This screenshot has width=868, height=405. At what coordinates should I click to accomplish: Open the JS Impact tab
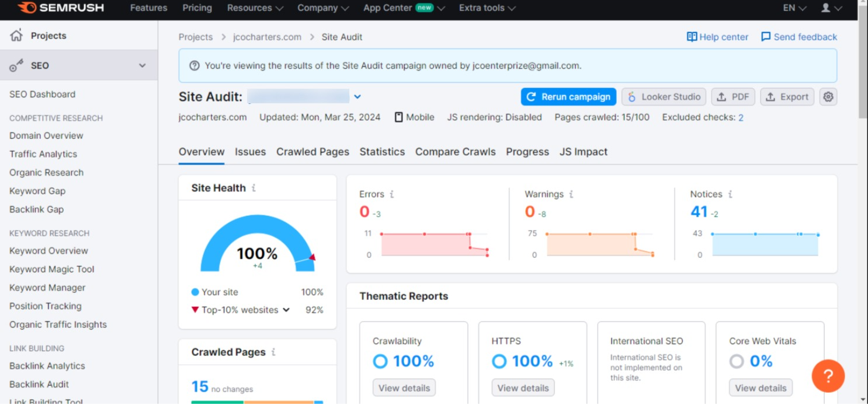[x=584, y=152]
